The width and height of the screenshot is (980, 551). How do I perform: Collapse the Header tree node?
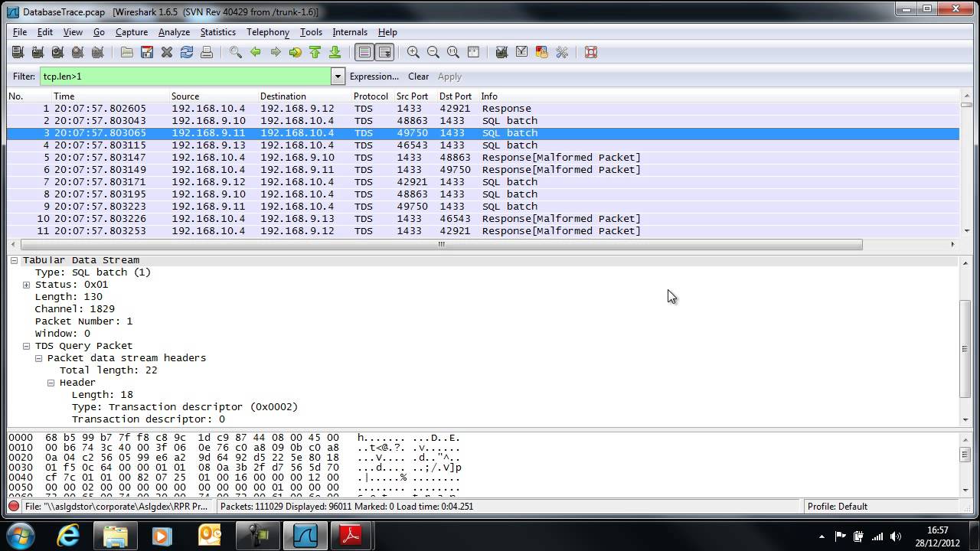(51, 383)
